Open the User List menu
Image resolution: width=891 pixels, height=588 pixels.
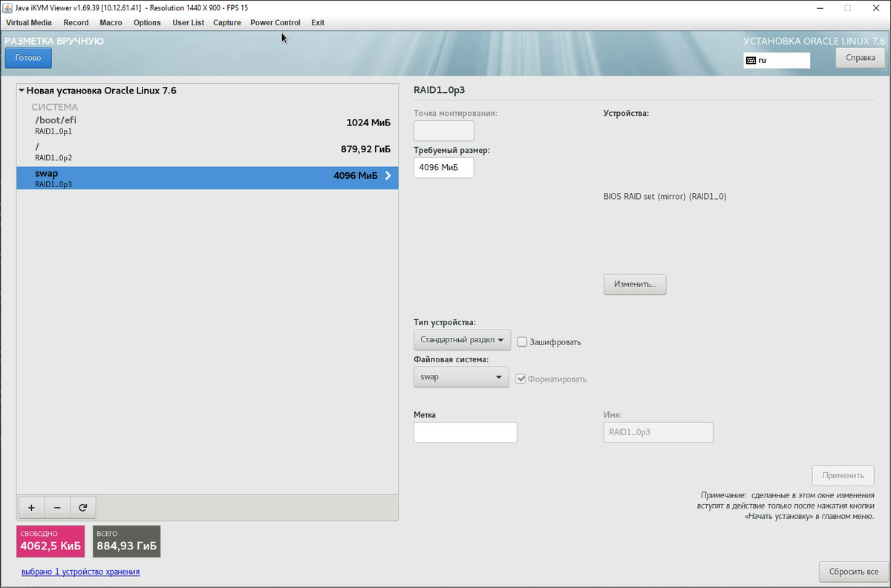coord(188,22)
